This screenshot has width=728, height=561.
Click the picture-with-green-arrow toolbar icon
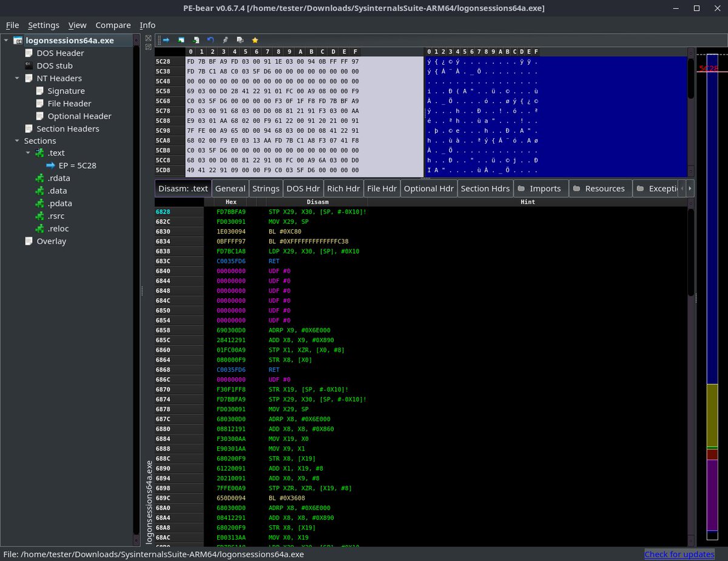point(181,40)
